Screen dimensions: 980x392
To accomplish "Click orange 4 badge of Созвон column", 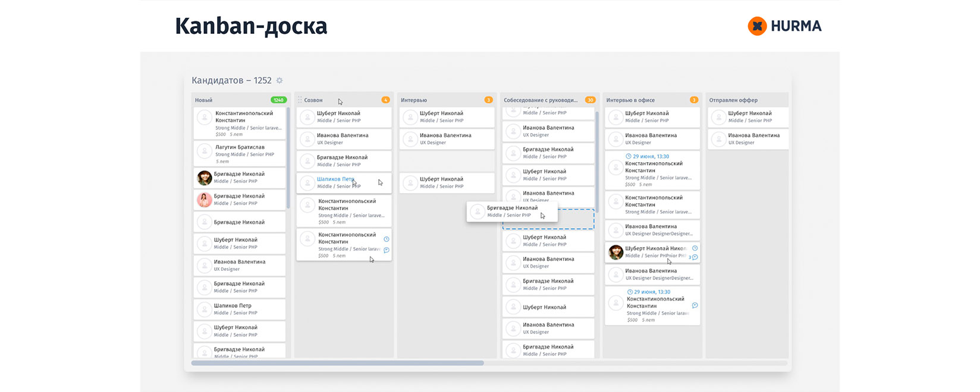I will (x=385, y=100).
